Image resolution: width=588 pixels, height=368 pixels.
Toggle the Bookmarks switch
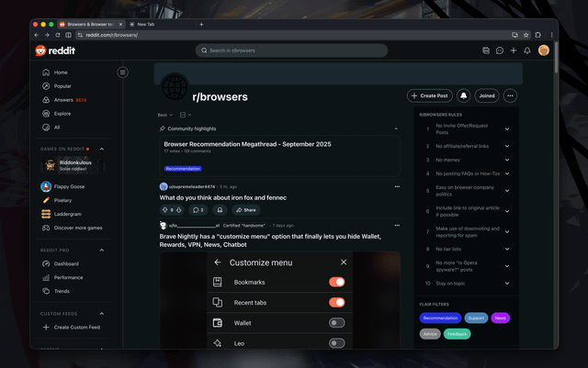337,282
